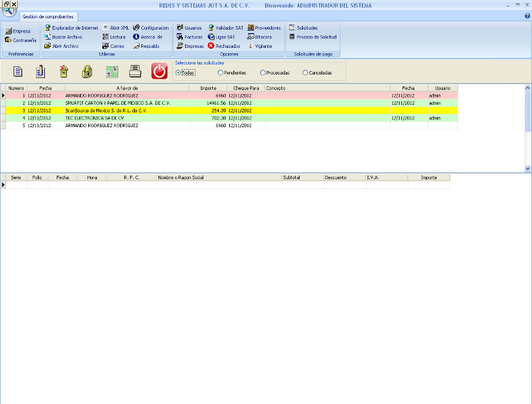Select the yellow ScanSource de Mexico row

tap(105, 110)
